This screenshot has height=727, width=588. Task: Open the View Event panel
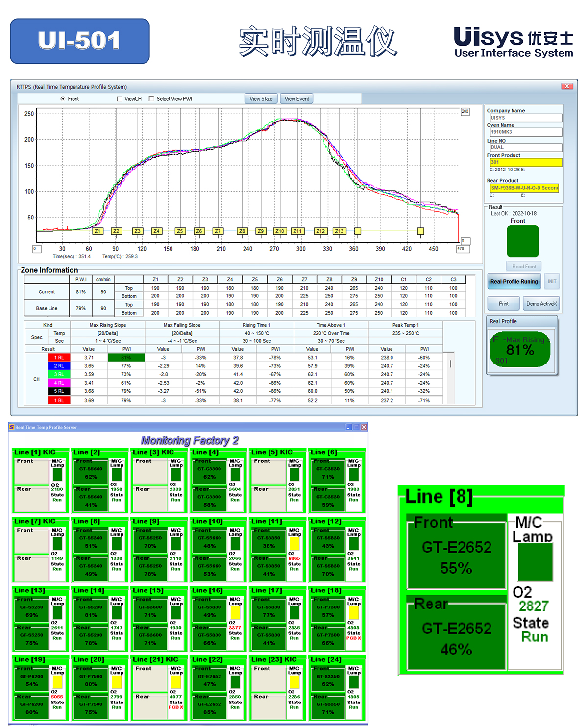coord(296,99)
